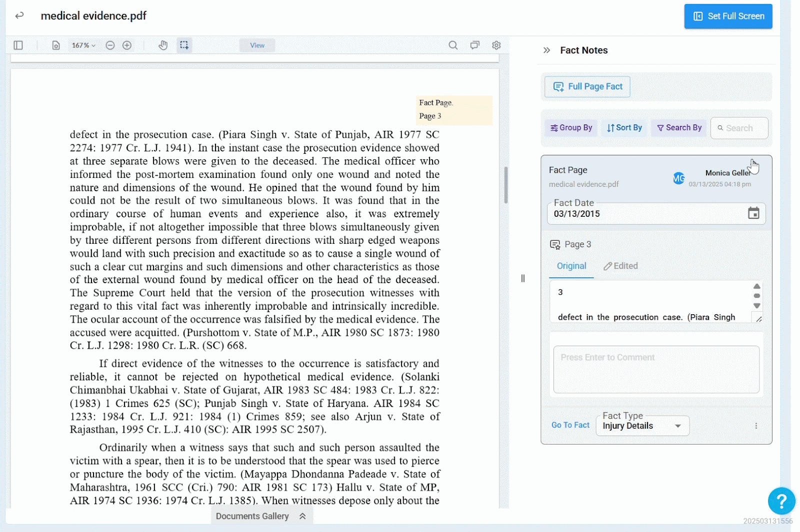Collapse the Fact Notes panel chevrons
The width and height of the screenshot is (800, 532).
pyautogui.click(x=546, y=50)
